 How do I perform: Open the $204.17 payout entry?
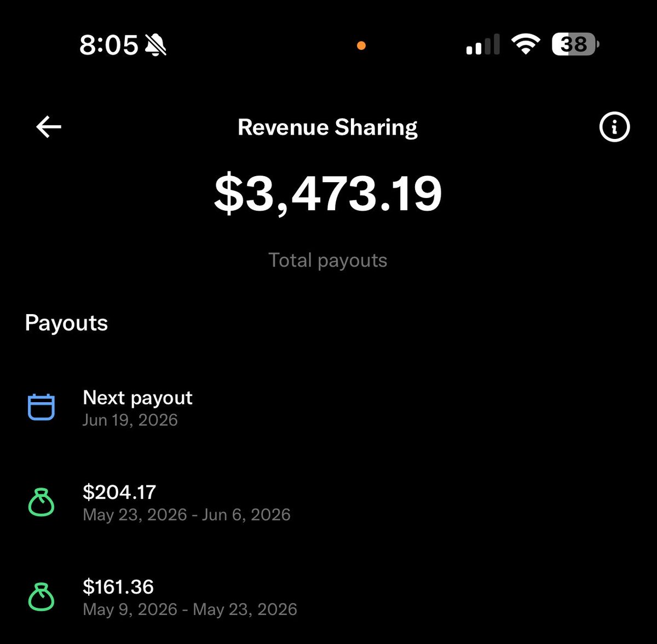(328, 502)
